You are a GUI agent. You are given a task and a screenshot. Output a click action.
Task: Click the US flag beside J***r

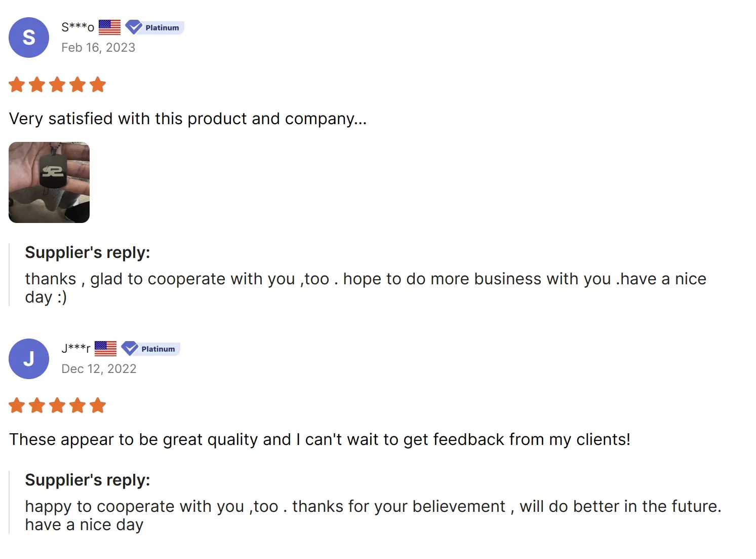tap(105, 348)
